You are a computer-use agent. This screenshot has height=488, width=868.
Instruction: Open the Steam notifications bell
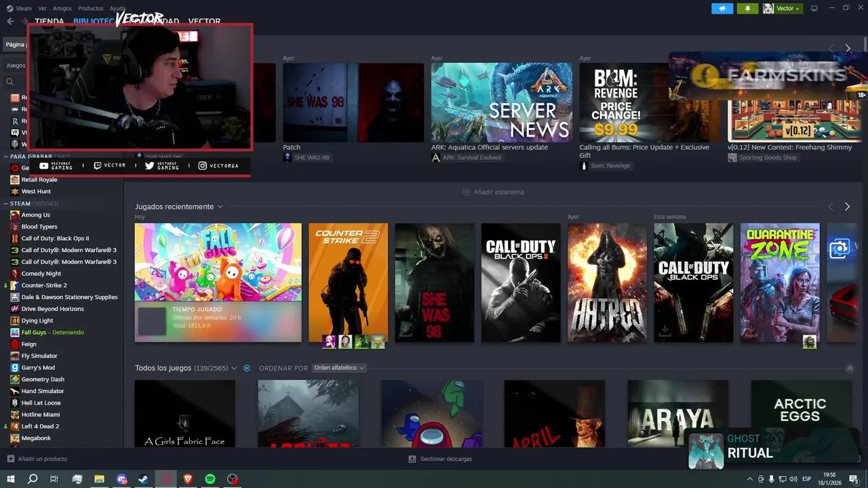tap(748, 8)
